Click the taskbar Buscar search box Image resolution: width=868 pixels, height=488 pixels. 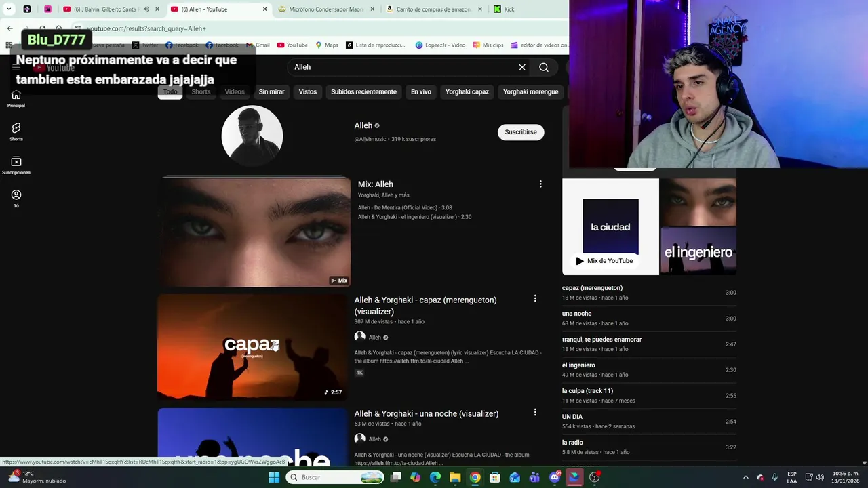[336, 477]
